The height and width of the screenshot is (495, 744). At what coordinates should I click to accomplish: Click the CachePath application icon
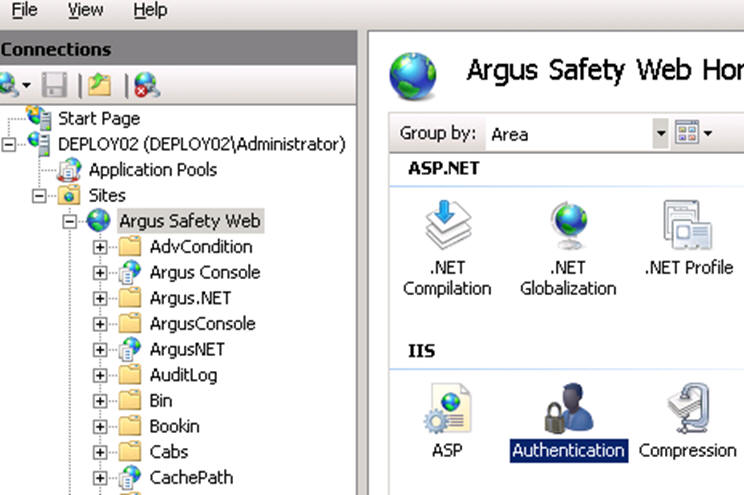130,477
